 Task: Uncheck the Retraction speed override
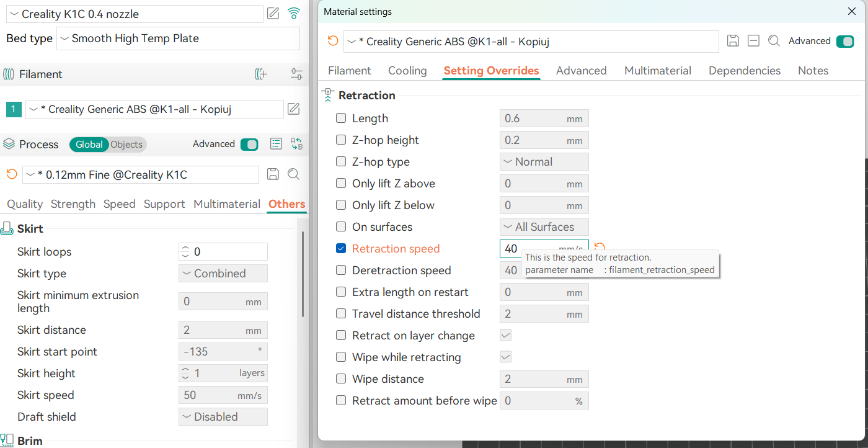(341, 249)
